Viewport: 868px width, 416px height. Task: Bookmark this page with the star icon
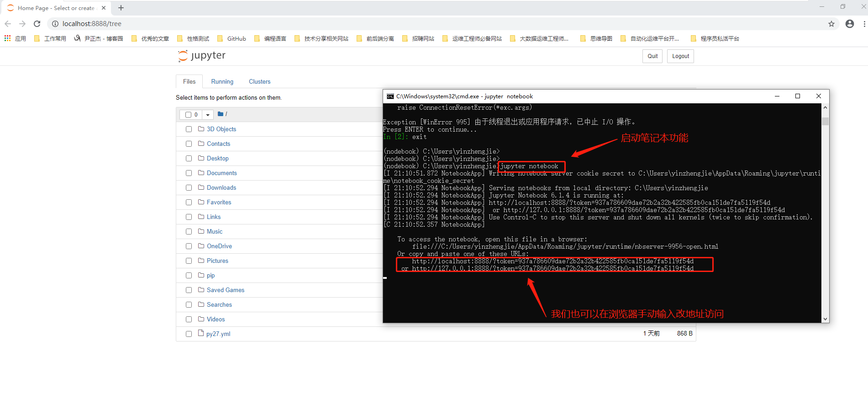831,24
